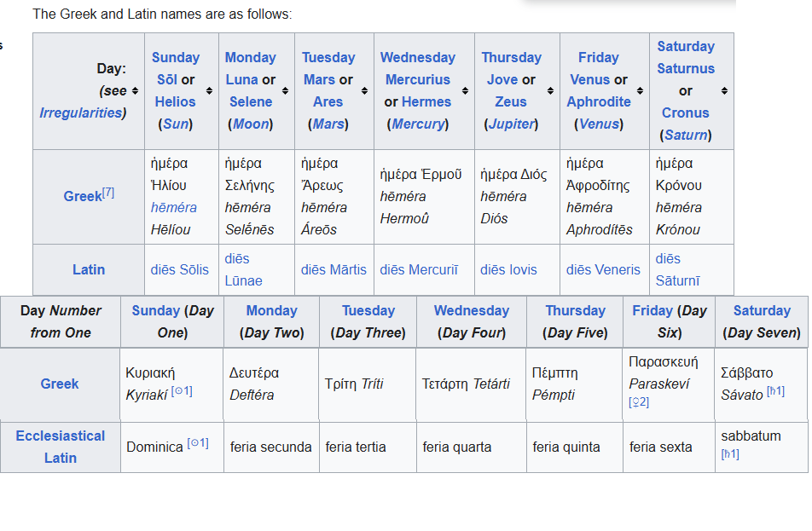Follow the blue hēméra link under Ἡλίου
The width and height of the screenshot is (812, 531).
[173, 207]
